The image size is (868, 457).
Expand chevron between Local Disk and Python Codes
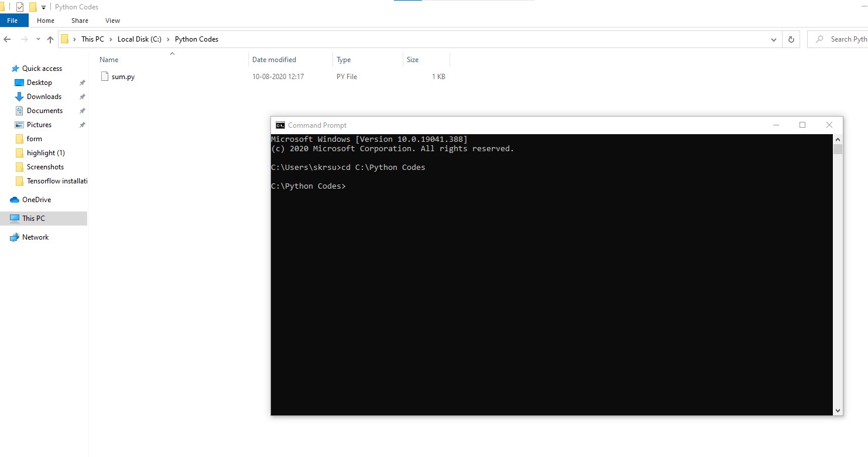[x=169, y=39]
